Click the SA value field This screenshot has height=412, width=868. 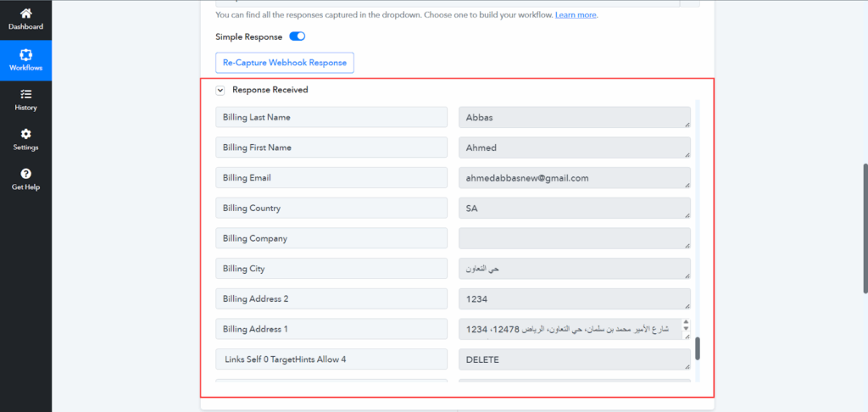click(575, 209)
